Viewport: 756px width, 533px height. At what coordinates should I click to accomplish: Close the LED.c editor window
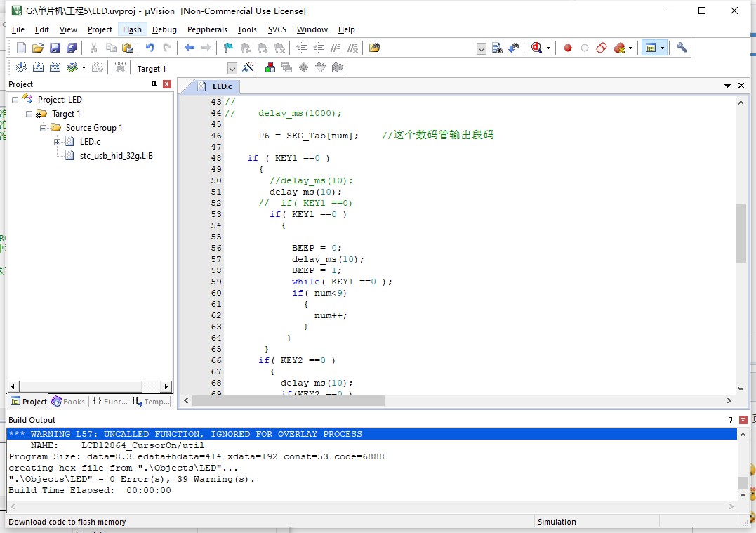click(x=741, y=86)
